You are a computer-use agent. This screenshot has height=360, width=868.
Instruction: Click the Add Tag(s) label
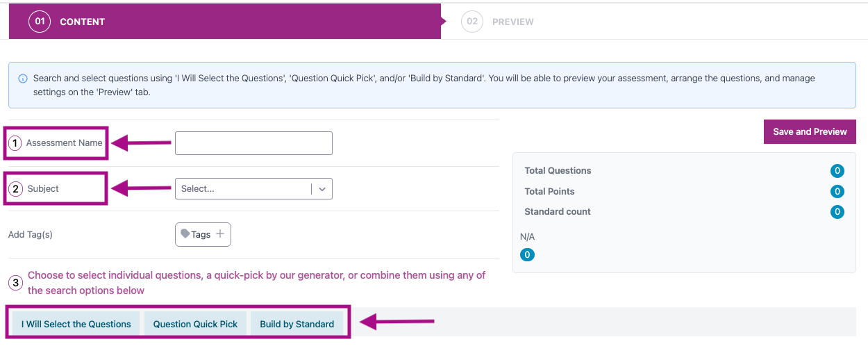31,234
